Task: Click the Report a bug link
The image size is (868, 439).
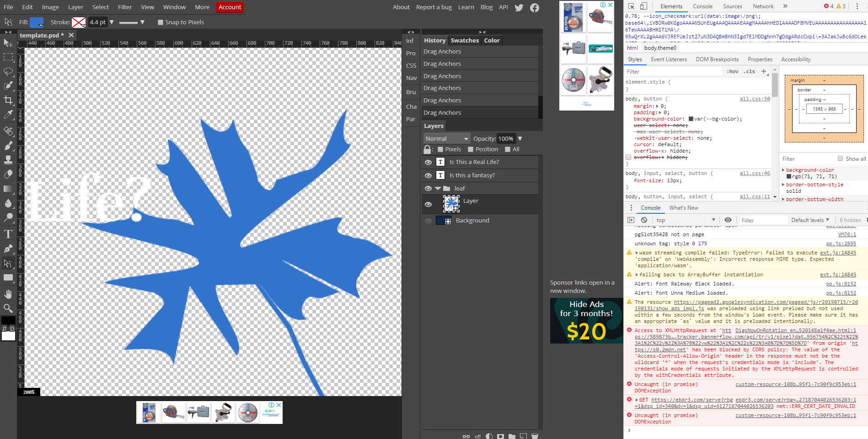Action: [434, 7]
